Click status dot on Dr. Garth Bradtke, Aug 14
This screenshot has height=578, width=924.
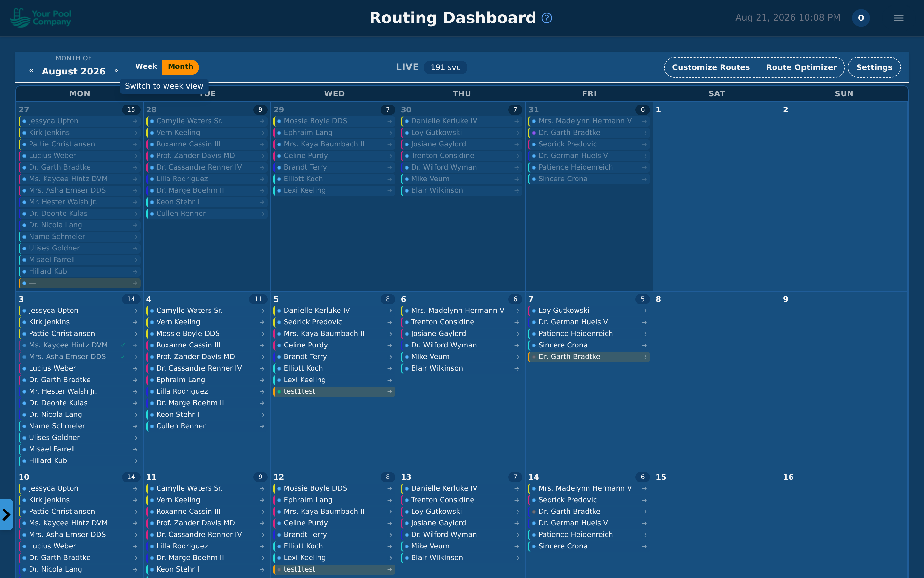tap(534, 512)
